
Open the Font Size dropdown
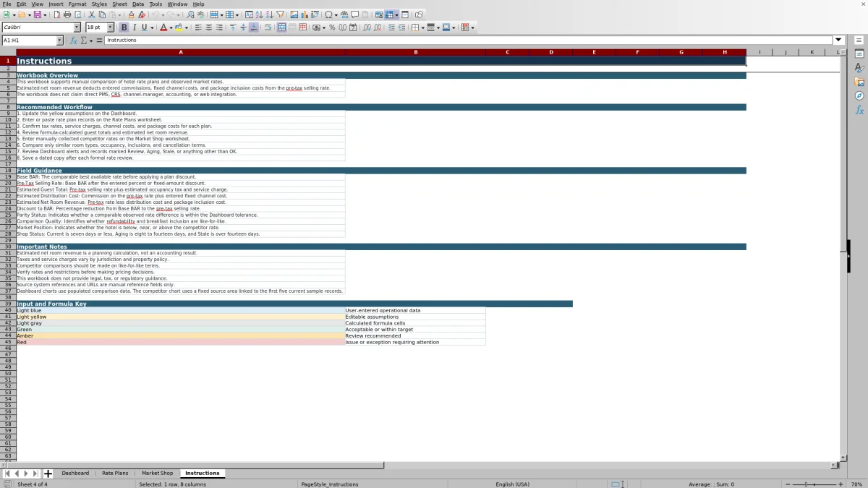point(111,27)
